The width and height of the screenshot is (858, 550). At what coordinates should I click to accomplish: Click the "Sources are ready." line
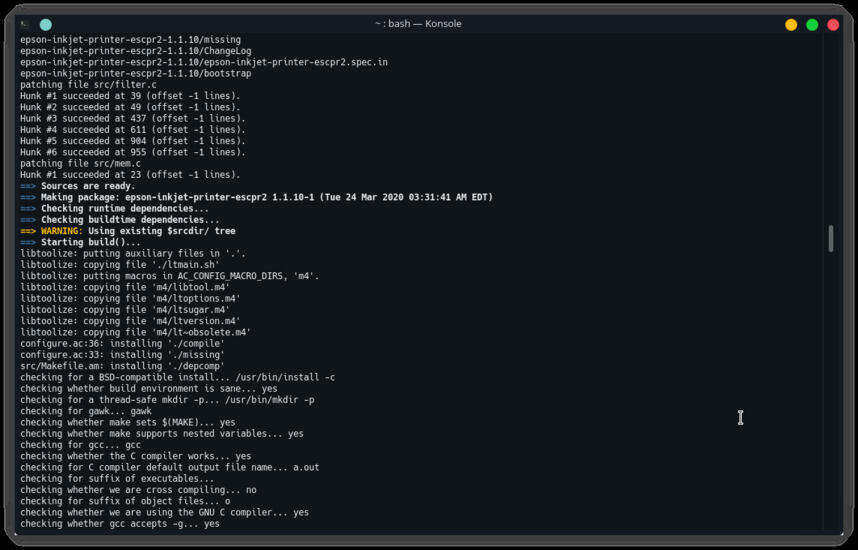[78, 186]
